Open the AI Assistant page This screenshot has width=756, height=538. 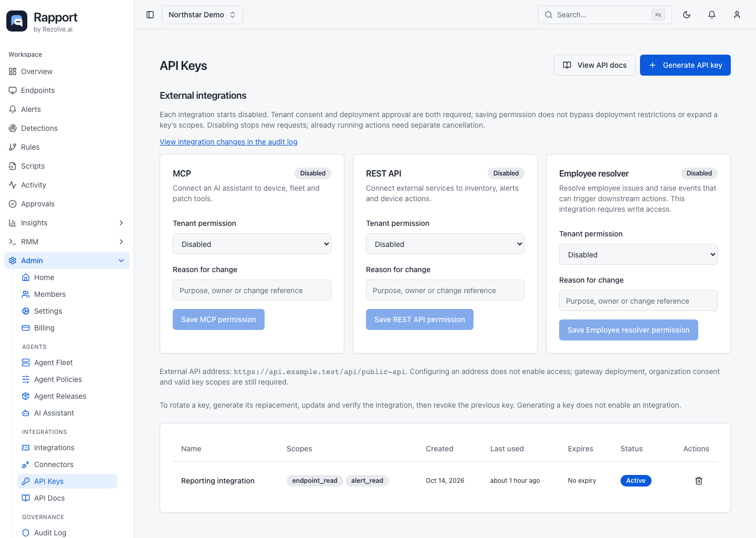point(67,413)
